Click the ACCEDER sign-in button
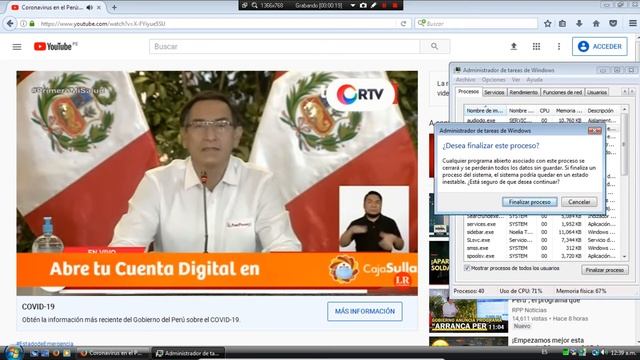This screenshot has width=640, height=360. click(x=600, y=47)
